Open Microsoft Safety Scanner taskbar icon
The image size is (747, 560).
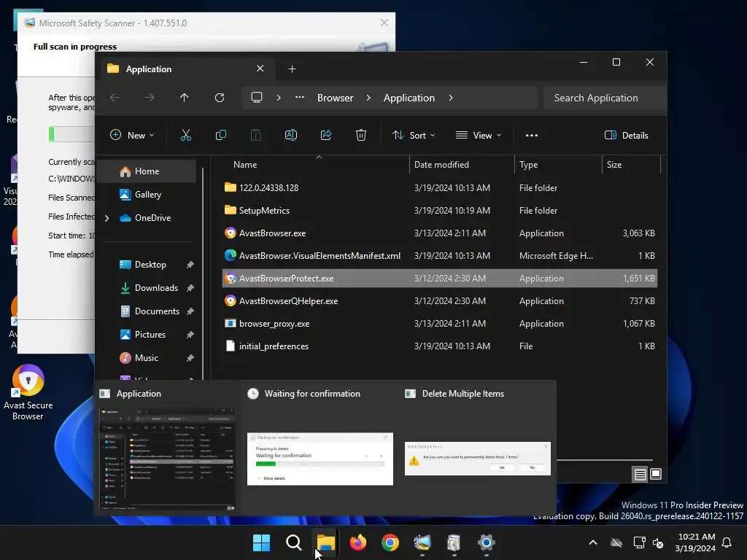[422, 542]
